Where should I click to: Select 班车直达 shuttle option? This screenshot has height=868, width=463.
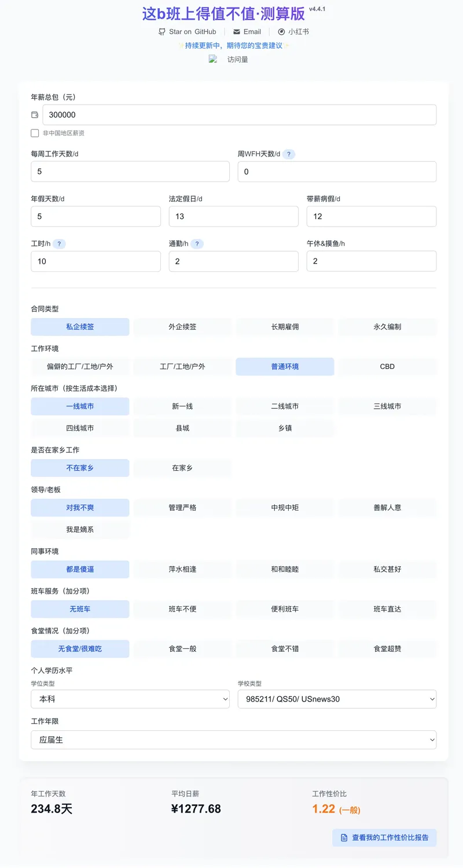tap(387, 609)
